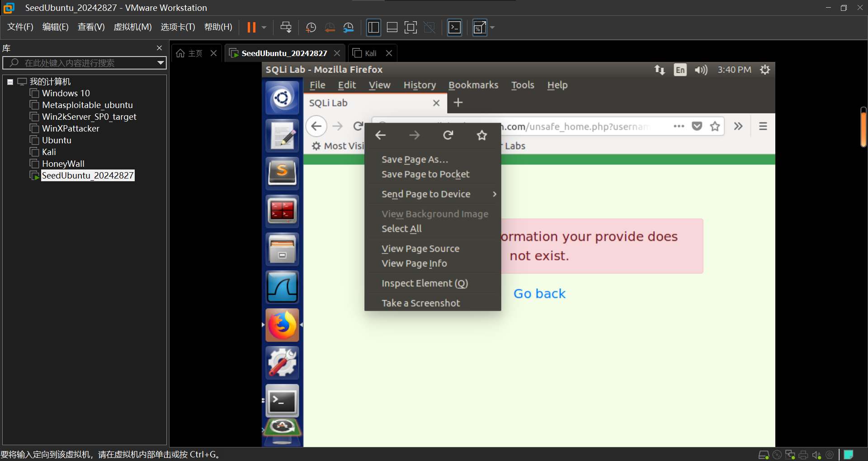Toggle the thumbnail bar view

click(392, 28)
